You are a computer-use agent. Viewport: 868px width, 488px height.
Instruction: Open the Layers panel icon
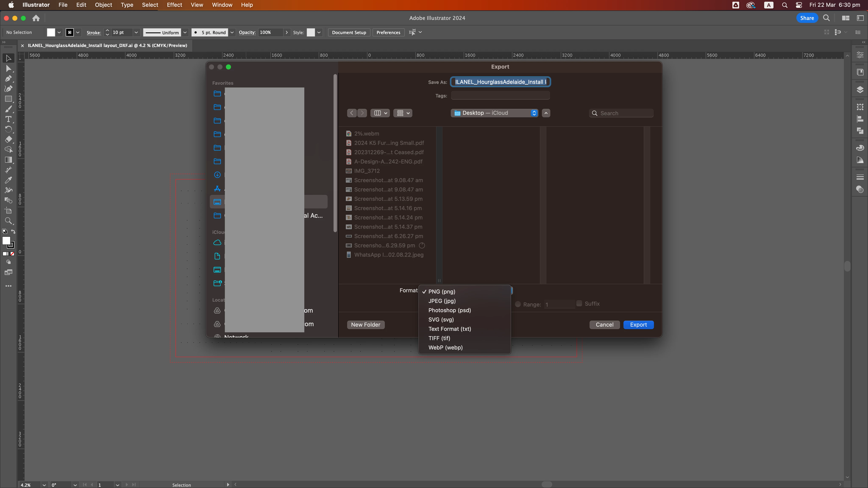(x=860, y=90)
